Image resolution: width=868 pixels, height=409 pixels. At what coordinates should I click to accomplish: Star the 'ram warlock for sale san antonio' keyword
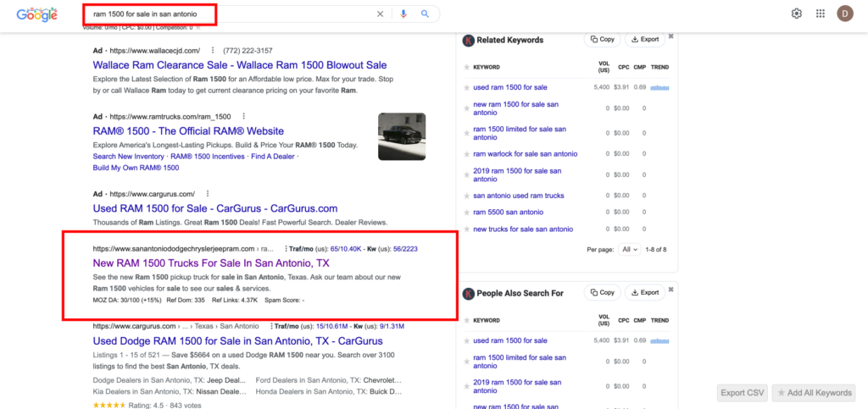(x=467, y=154)
